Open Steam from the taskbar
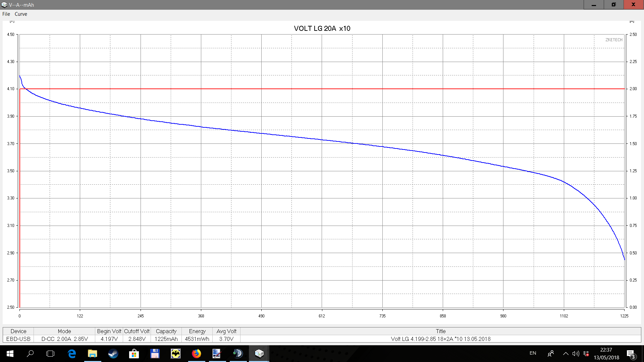This screenshot has height=362, width=644. click(113, 354)
